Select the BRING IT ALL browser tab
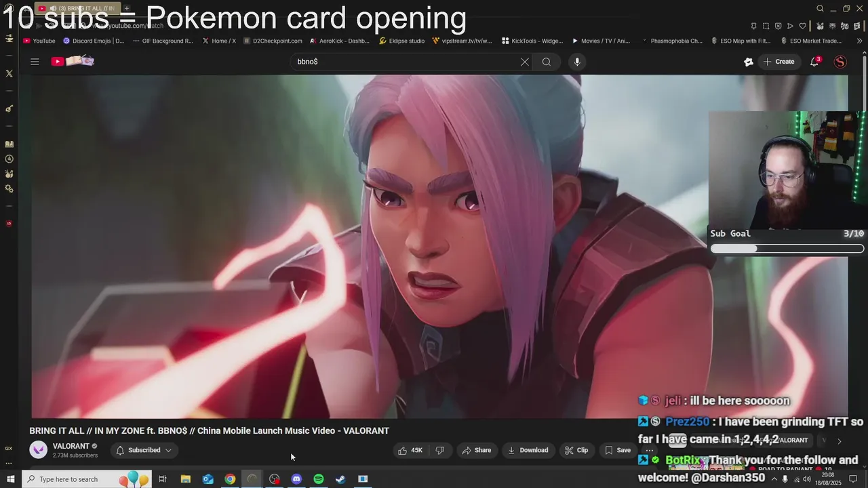 [x=78, y=9]
